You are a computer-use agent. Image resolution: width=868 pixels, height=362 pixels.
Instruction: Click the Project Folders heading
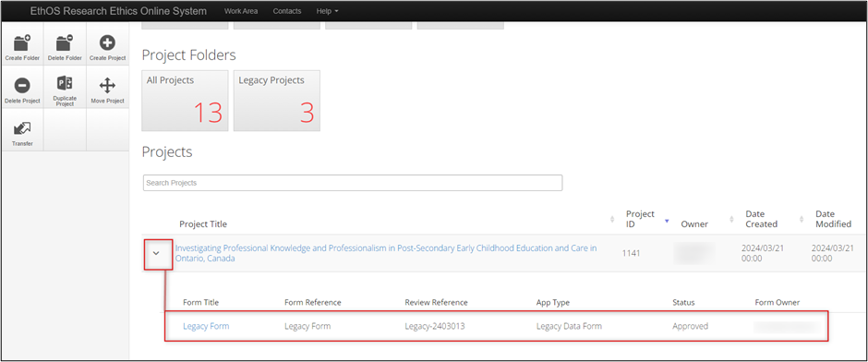pyautogui.click(x=188, y=54)
